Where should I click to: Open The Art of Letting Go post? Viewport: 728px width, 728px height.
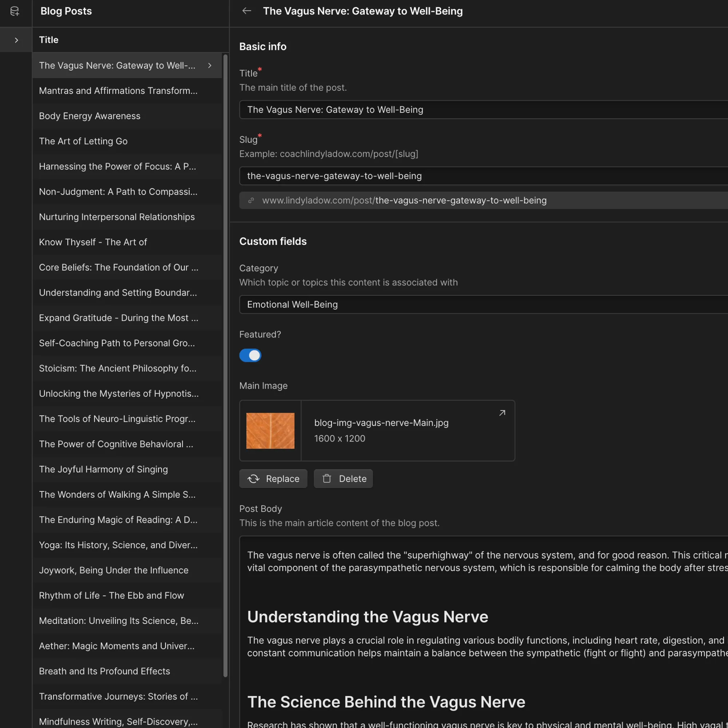pos(127,141)
